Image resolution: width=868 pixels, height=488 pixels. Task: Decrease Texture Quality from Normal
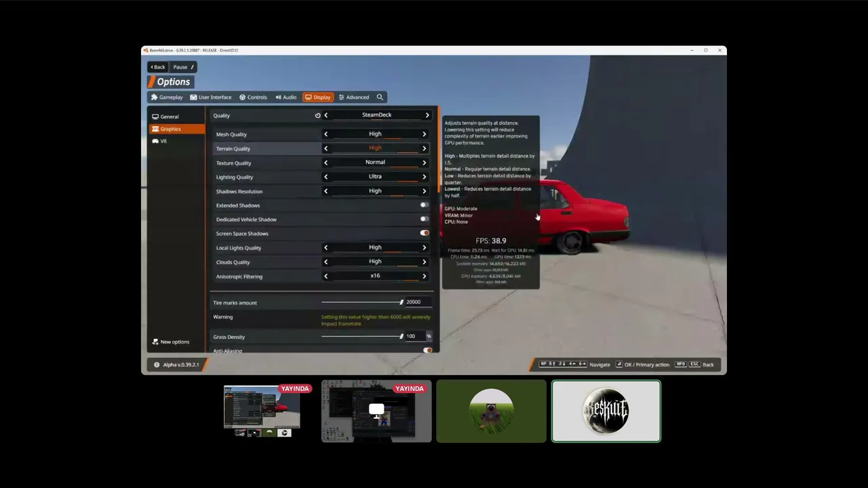[x=325, y=163]
